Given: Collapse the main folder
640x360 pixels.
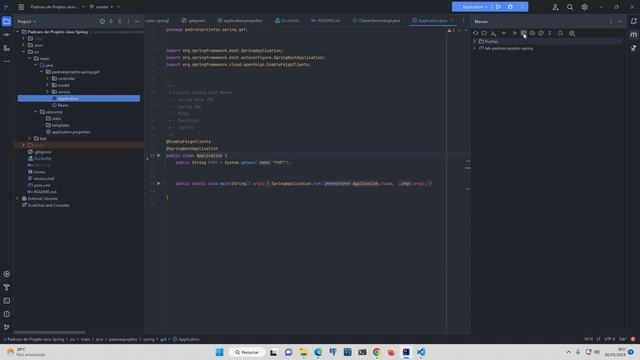Looking at the screenshot, I should pyautogui.click(x=30, y=58).
